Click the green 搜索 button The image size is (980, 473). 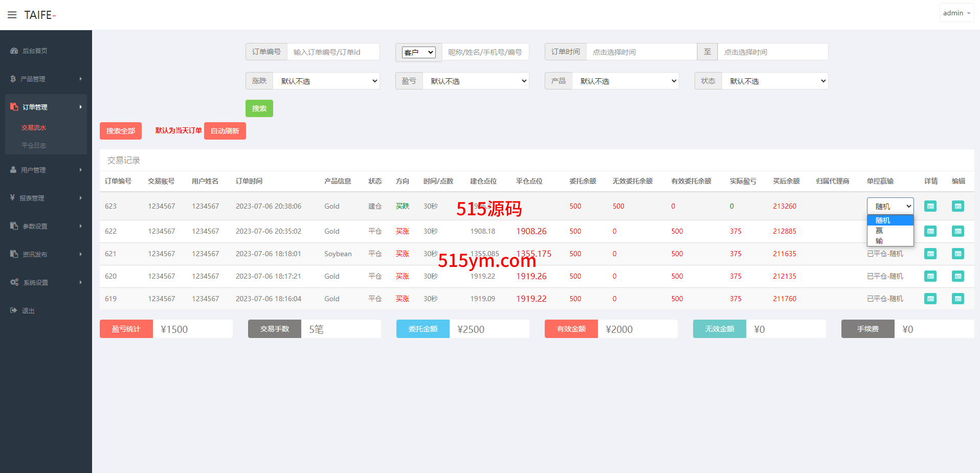[x=259, y=108]
